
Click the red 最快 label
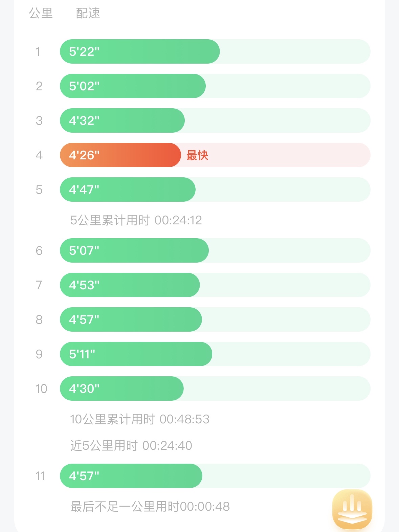[197, 155]
